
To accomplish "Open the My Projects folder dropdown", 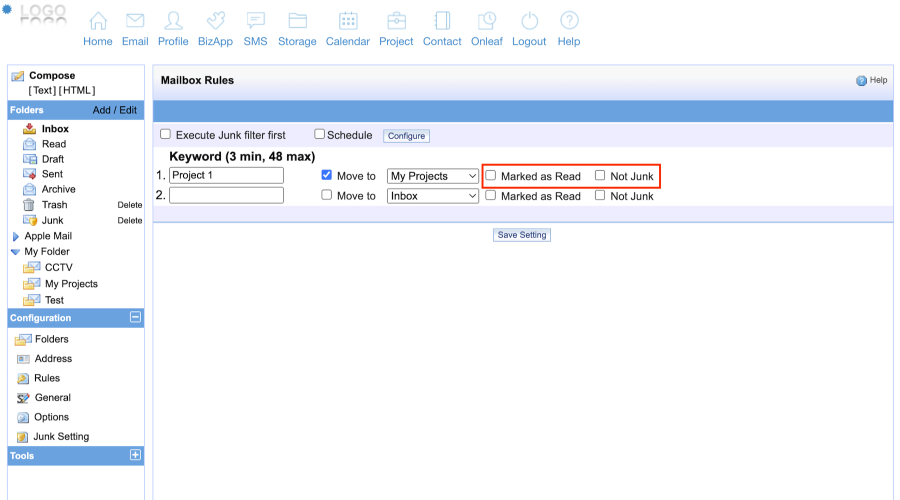I will (x=433, y=176).
